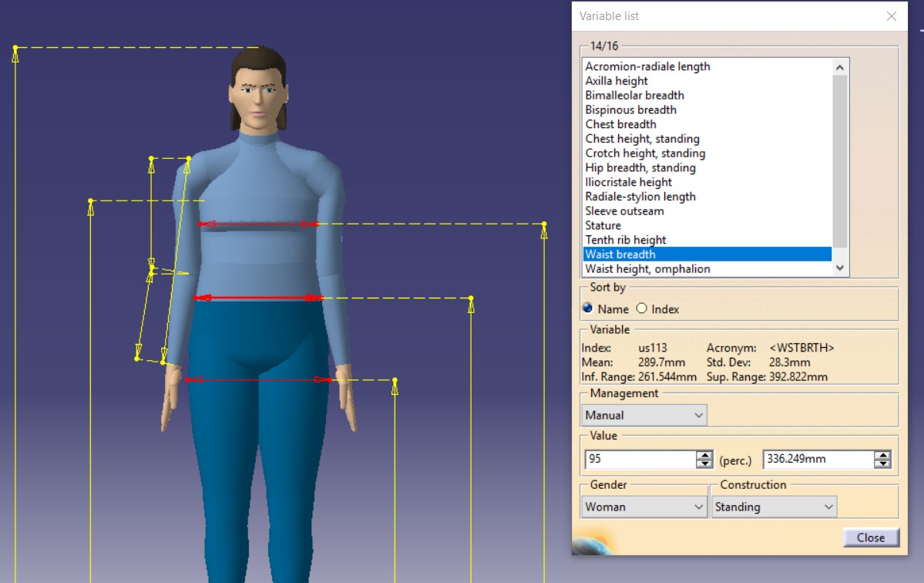Select Stature in the variable list
Image resolution: width=924 pixels, height=583 pixels.
pos(603,225)
